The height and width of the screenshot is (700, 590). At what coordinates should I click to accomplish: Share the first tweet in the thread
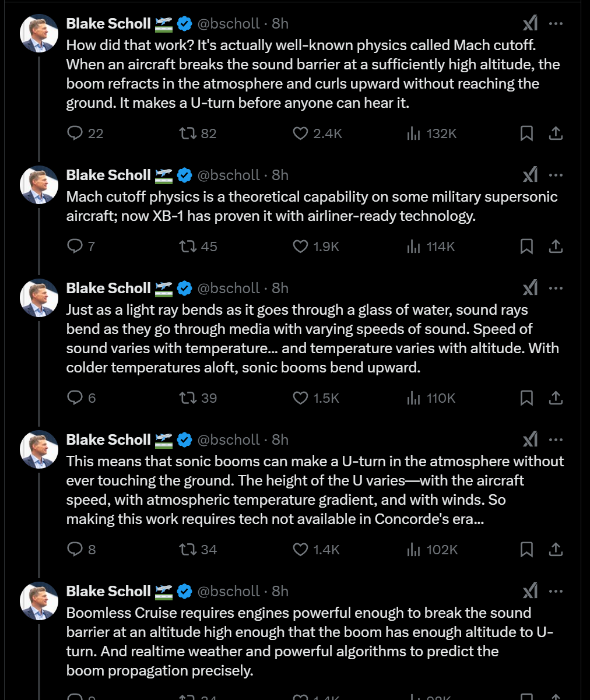tap(556, 133)
